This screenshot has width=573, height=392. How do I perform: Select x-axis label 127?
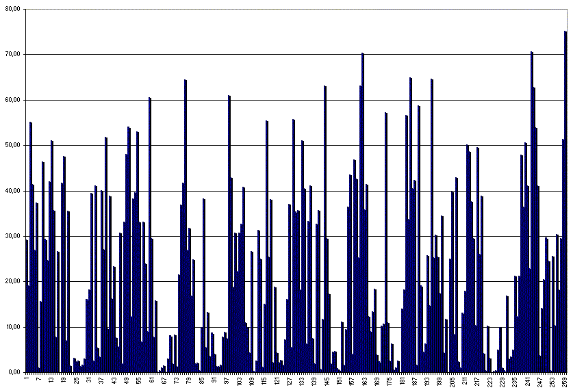289,381
